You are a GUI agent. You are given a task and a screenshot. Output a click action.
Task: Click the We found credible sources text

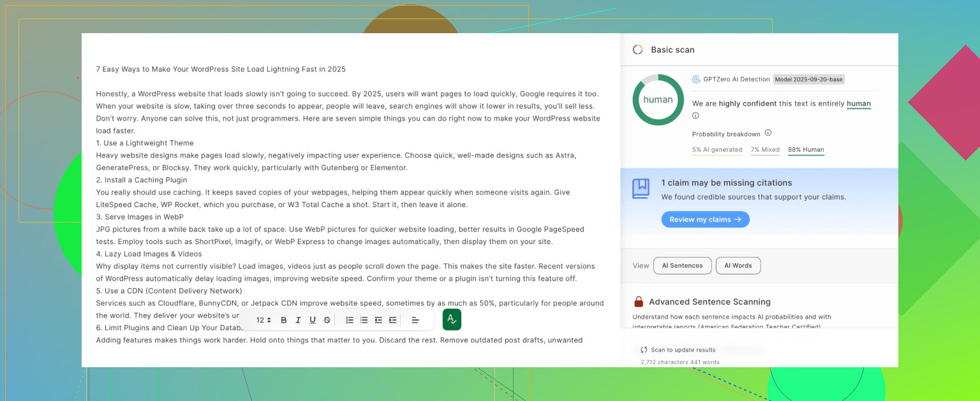(x=754, y=197)
